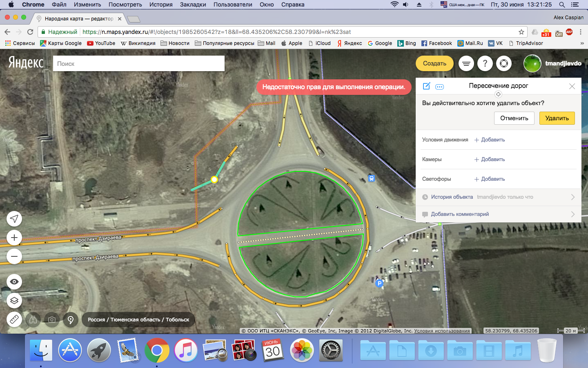
Task: Open Finder from the Dock
Action: (x=41, y=350)
